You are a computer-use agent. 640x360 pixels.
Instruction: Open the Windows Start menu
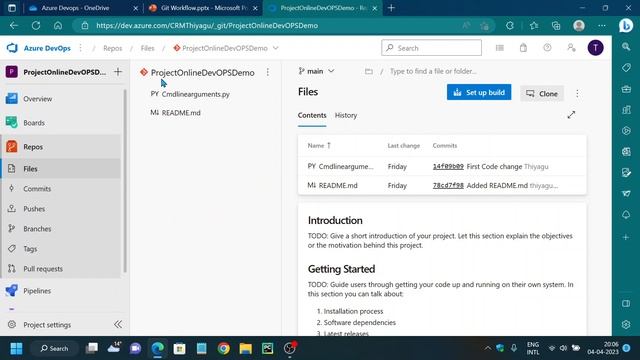coord(16,348)
